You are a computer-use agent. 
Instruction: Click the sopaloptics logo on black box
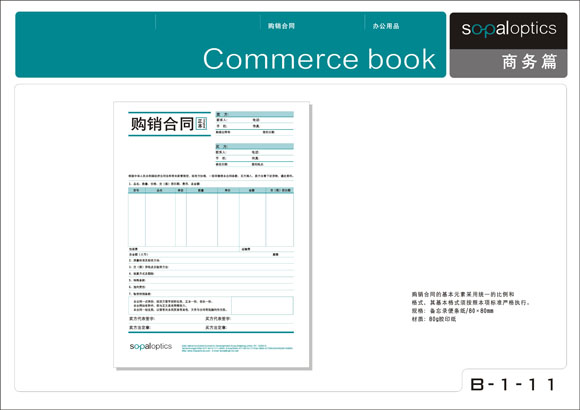[x=509, y=29]
